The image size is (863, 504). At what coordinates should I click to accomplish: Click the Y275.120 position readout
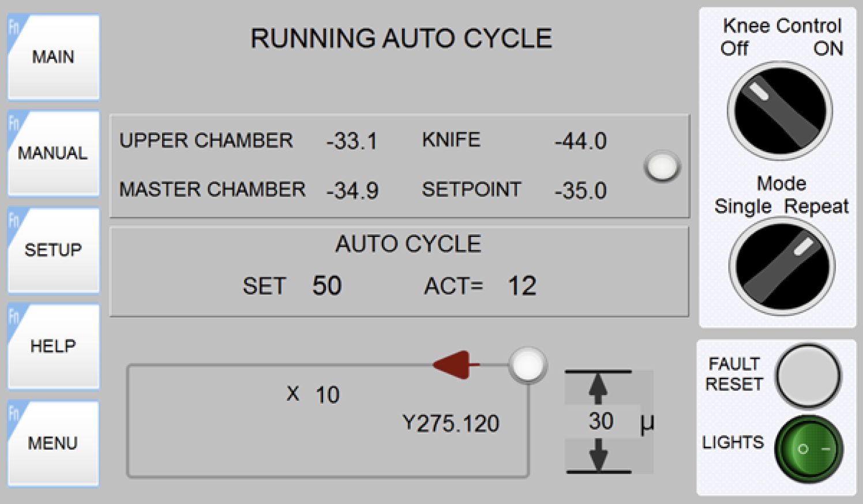(x=451, y=424)
